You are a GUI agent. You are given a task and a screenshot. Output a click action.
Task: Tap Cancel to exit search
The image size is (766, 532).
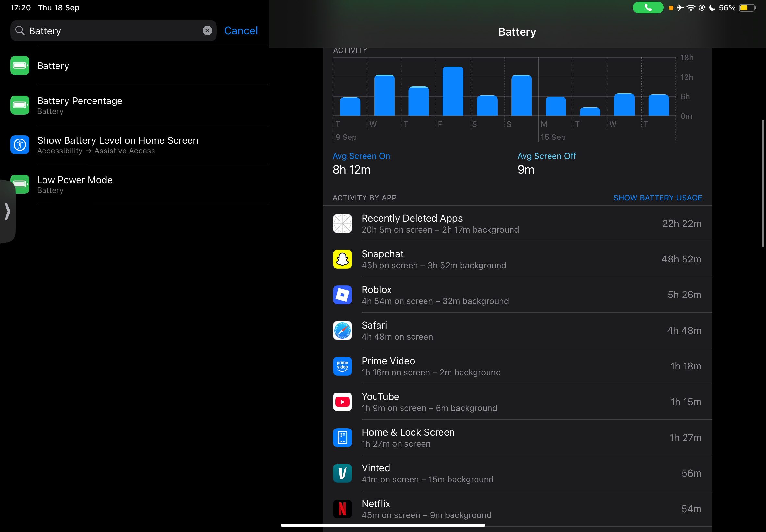point(241,31)
